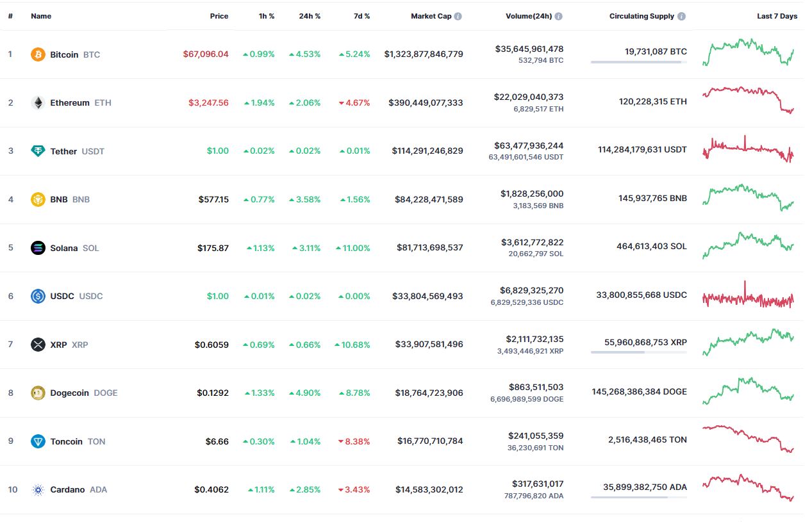
Task: Click the Toncoin logo icon
Action: point(38,441)
